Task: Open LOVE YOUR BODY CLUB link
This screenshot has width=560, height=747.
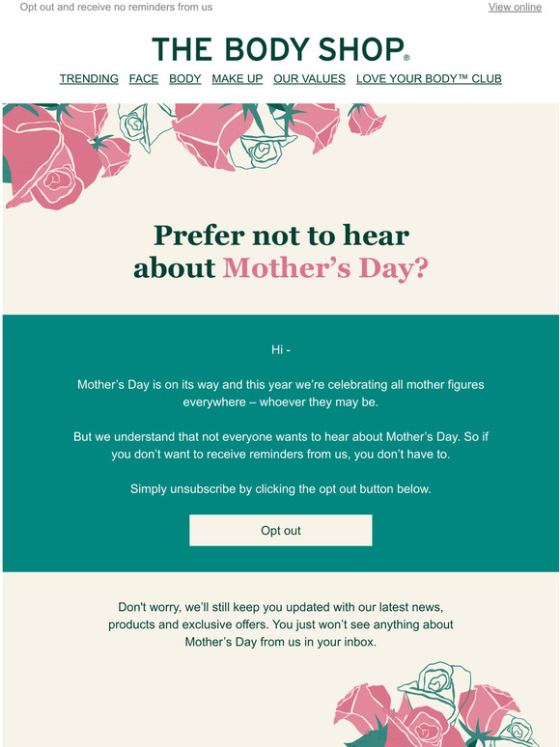Action: click(x=429, y=78)
